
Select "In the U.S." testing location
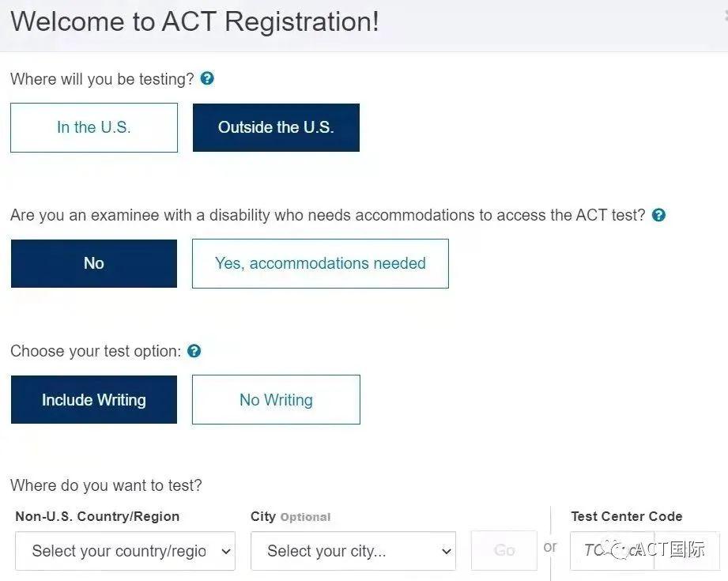(93, 127)
